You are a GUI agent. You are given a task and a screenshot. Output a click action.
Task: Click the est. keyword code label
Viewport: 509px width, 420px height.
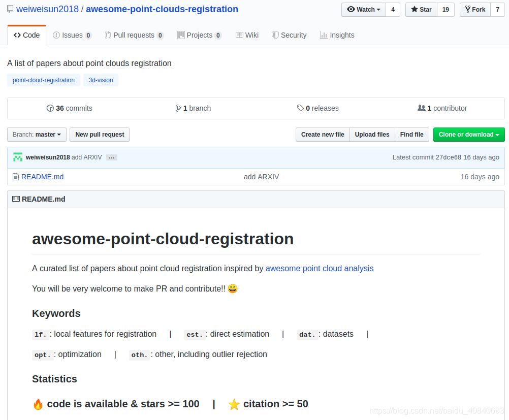pyautogui.click(x=195, y=335)
